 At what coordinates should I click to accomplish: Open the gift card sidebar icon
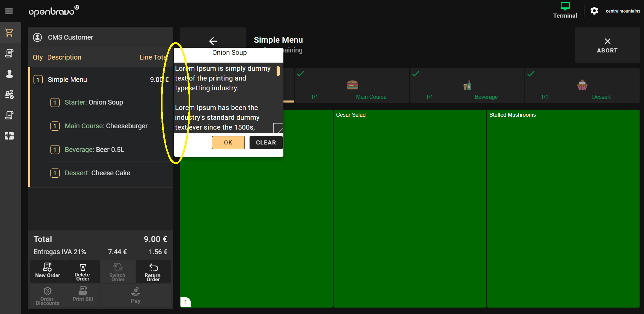tap(9, 136)
